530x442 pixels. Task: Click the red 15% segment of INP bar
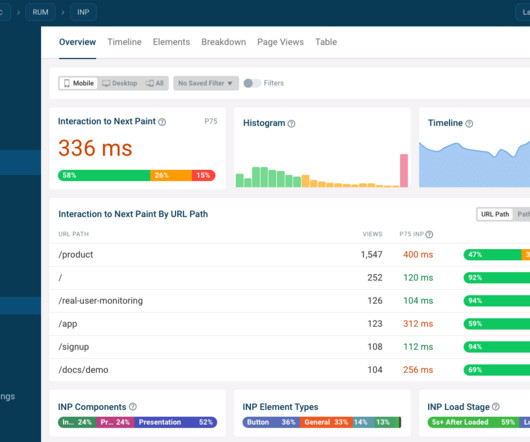click(x=203, y=175)
